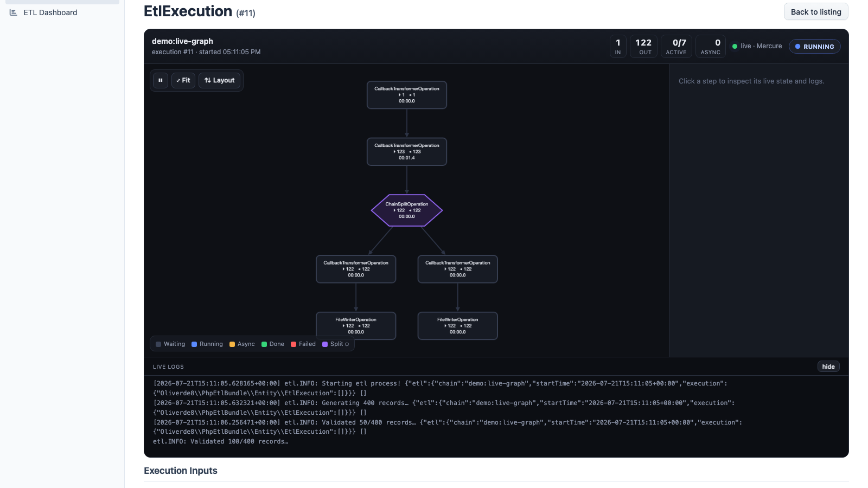Screen dimensions: 868x488
Task: Click the 'Starting etl process!' log line
Action: pos(440,388)
